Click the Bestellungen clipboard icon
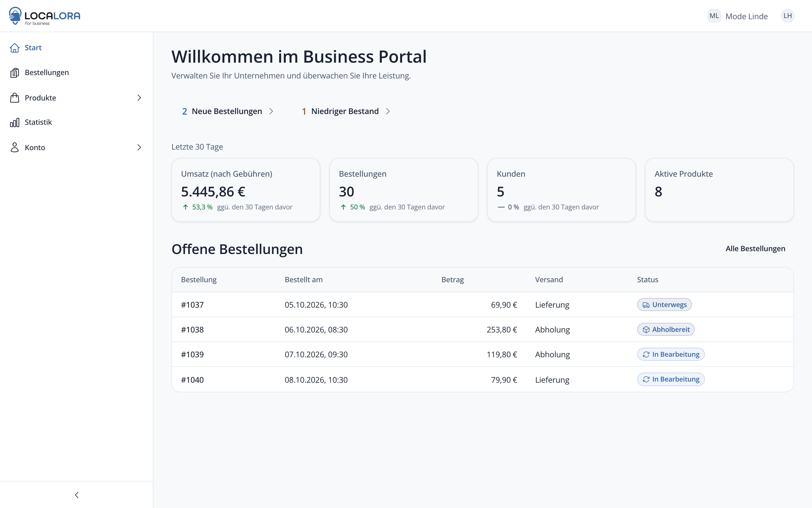The image size is (812, 508). click(x=14, y=73)
